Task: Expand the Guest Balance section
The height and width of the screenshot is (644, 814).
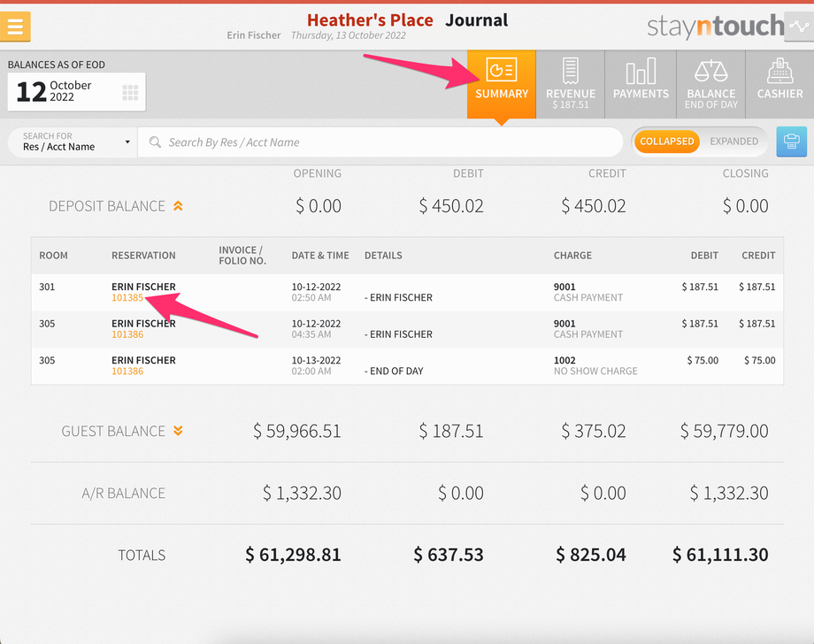Action: coord(178,431)
